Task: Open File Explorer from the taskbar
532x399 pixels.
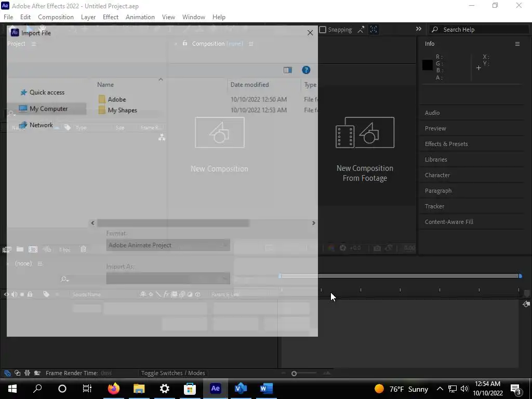Action: coord(139,389)
